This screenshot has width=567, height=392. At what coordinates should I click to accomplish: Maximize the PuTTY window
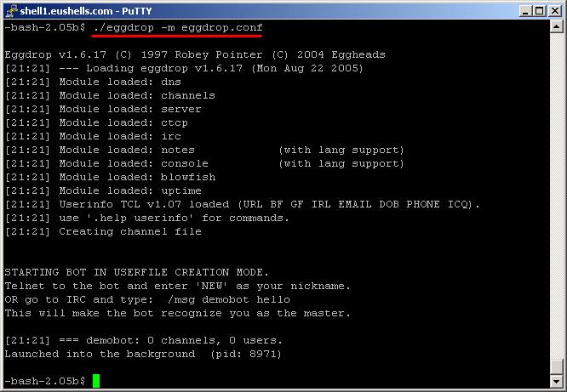pos(539,11)
